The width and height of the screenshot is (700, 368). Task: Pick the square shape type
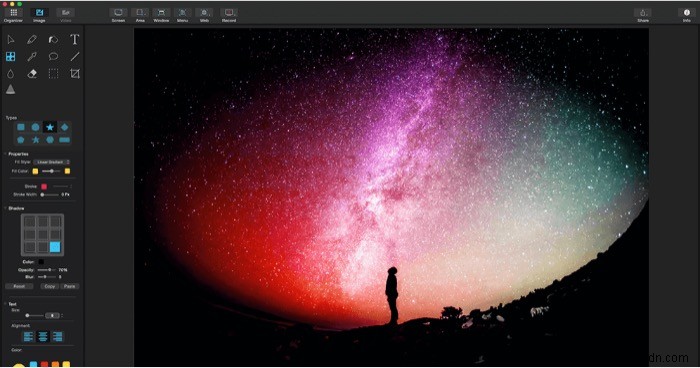click(21, 127)
